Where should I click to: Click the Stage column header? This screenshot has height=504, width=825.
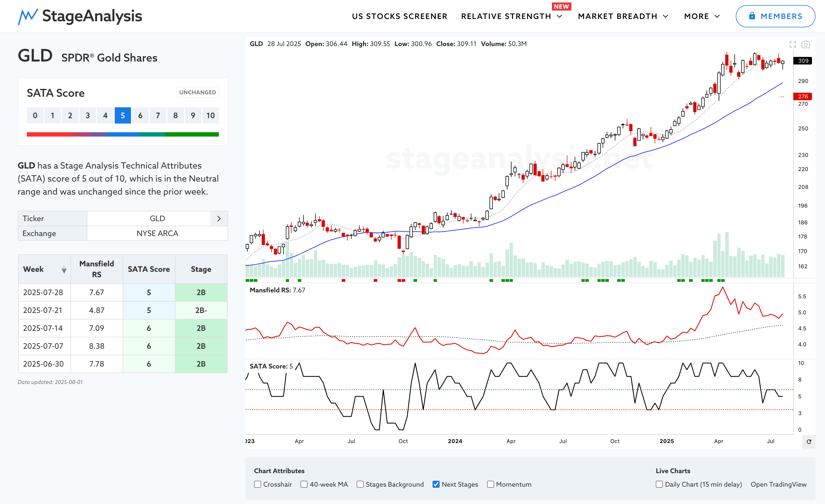[201, 269]
